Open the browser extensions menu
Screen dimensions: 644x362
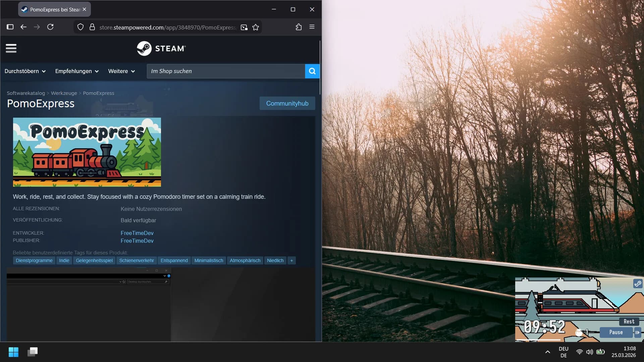(299, 27)
